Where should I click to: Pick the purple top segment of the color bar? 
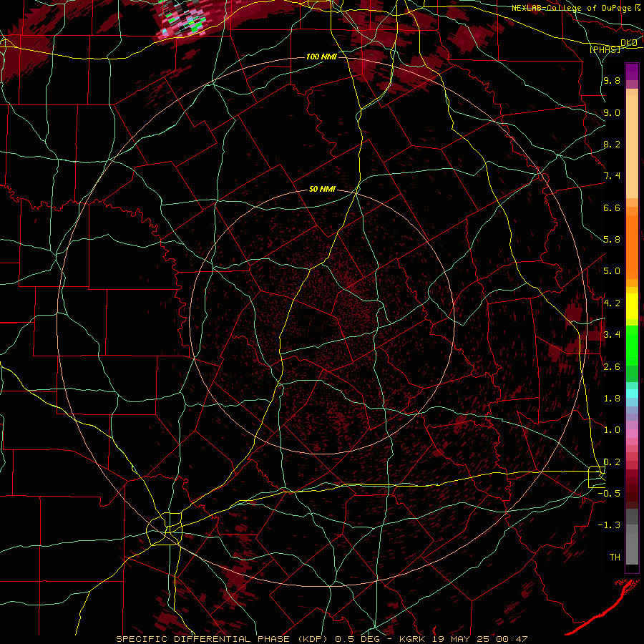click(632, 72)
